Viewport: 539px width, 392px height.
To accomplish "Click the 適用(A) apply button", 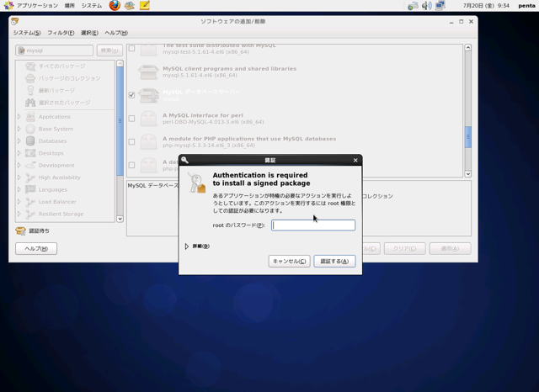I will pos(450,248).
